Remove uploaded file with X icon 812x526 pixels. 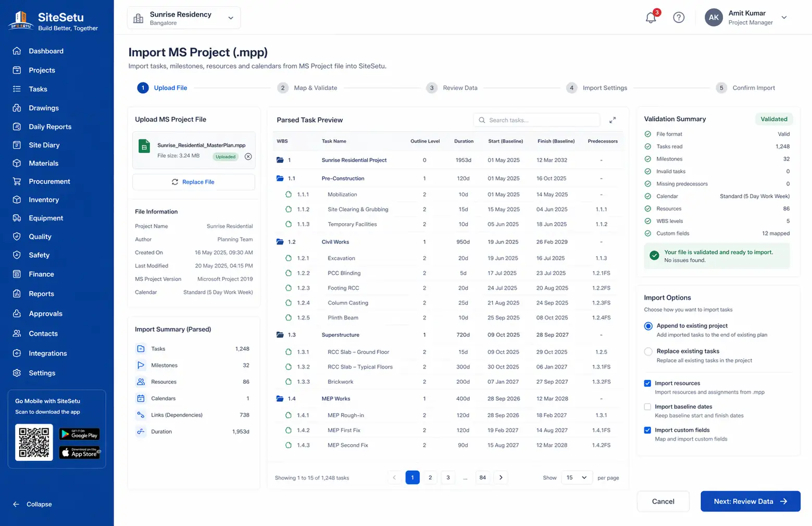point(248,156)
